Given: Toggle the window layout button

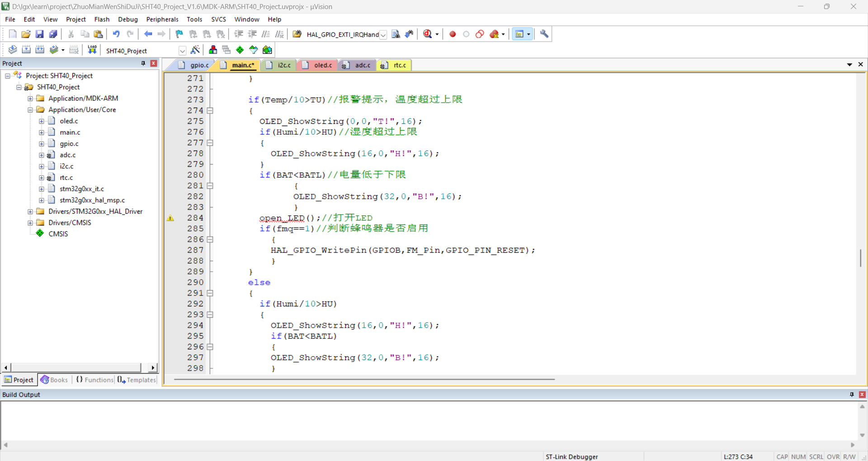Looking at the screenshot, I should (x=519, y=34).
